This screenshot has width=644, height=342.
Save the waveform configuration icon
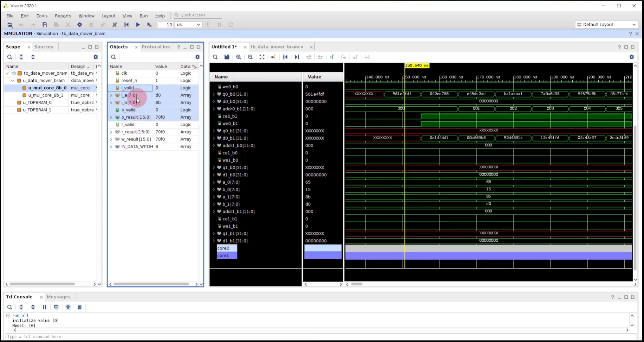click(x=227, y=57)
